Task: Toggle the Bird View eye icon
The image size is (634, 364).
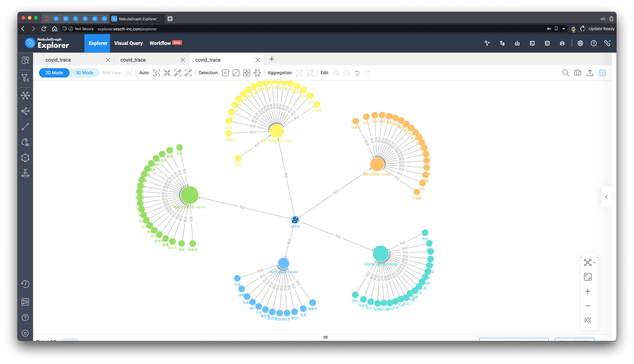Action: point(129,73)
